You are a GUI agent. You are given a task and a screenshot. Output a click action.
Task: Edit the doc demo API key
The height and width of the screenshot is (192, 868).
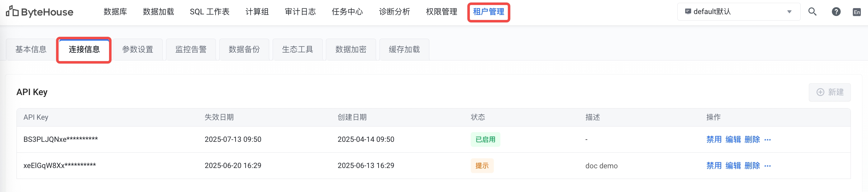click(x=733, y=166)
